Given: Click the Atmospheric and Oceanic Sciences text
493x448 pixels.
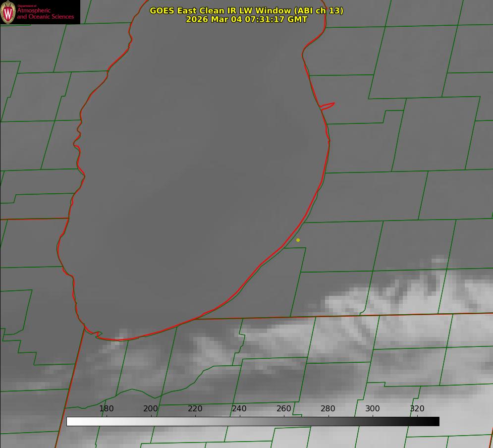Looking at the screenshot, I should 45,13.
